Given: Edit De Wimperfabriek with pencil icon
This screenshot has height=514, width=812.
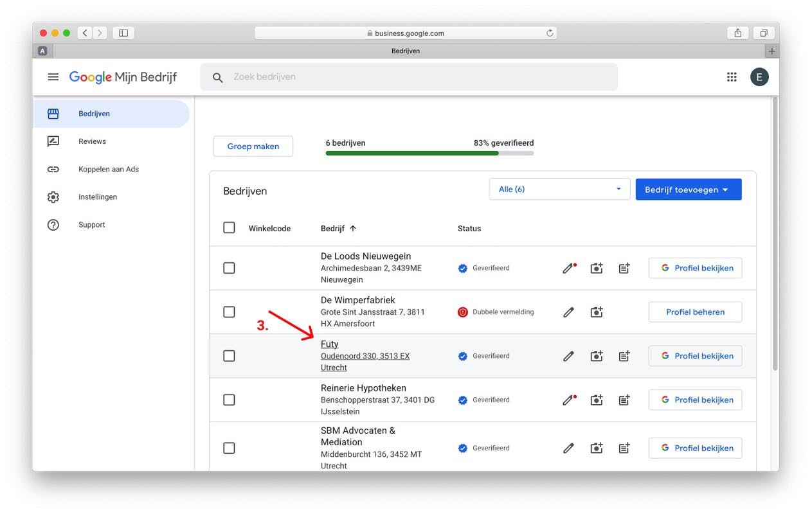Looking at the screenshot, I should [568, 312].
